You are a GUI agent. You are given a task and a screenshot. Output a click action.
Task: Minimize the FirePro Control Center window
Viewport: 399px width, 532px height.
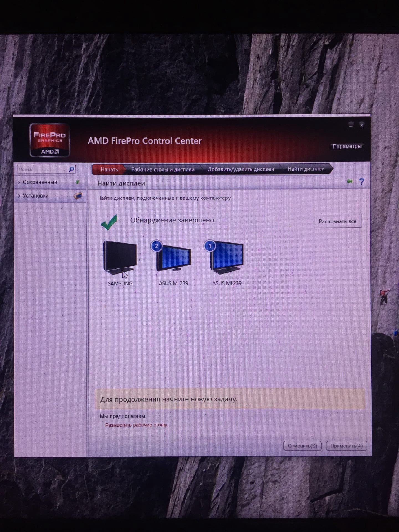(351, 125)
